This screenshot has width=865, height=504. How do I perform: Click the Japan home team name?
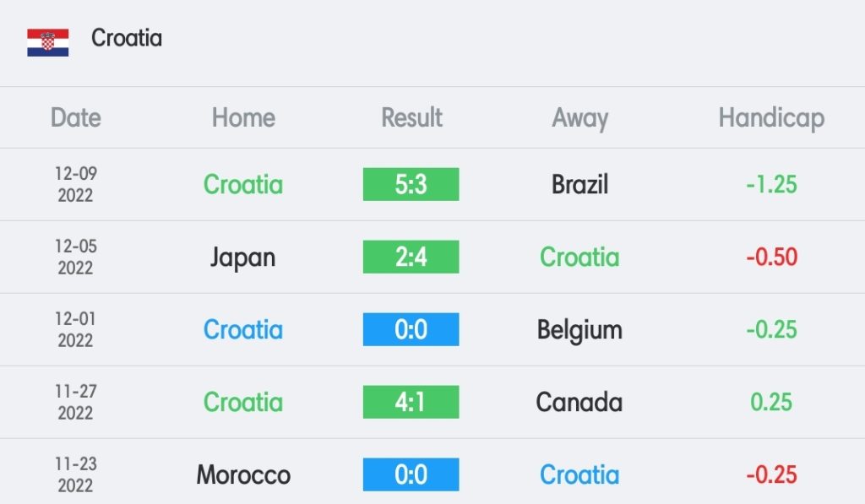pyautogui.click(x=242, y=258)
